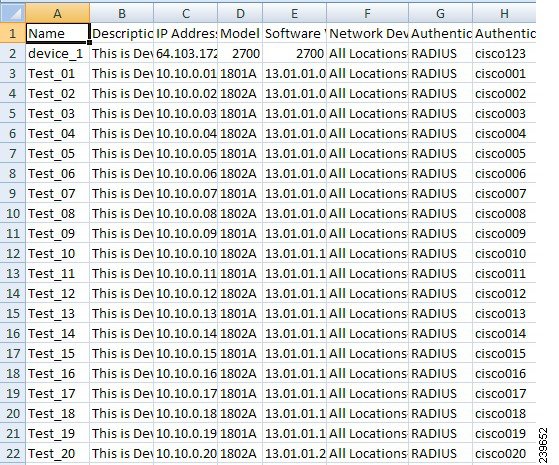Viewport: 559px width, 465px height.
Task: Click the 'Test_15' cell
Action: click(57, 353)
